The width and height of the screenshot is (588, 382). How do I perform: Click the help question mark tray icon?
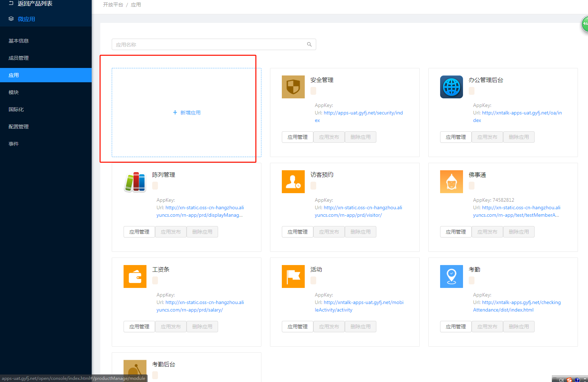(577, 379)
